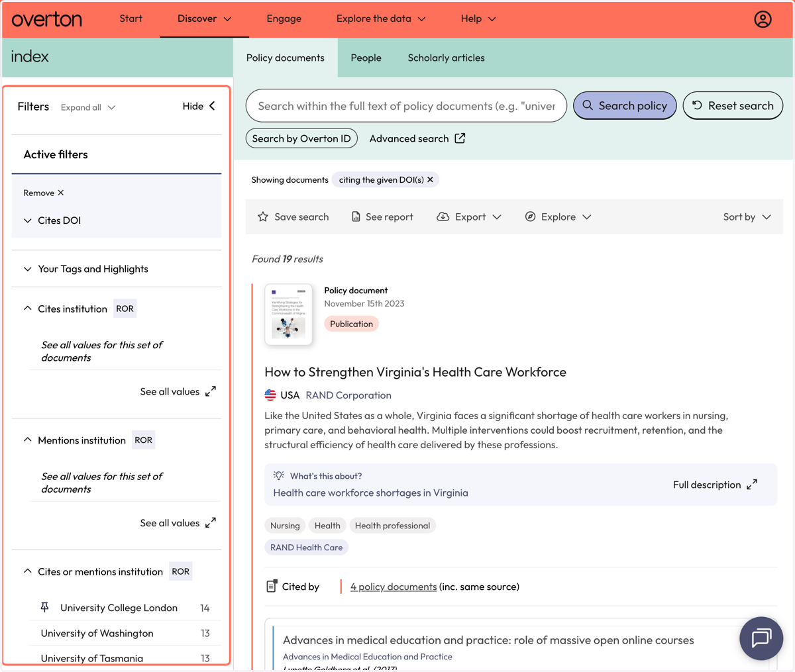795x672 pixels.
Task: Open the Discover dropdown menu
Action: [204, 19]
